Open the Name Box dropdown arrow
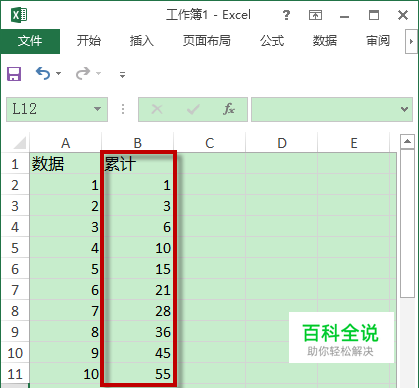The width and height of the screenshot is (419, 388). click(x=97, y=109)
